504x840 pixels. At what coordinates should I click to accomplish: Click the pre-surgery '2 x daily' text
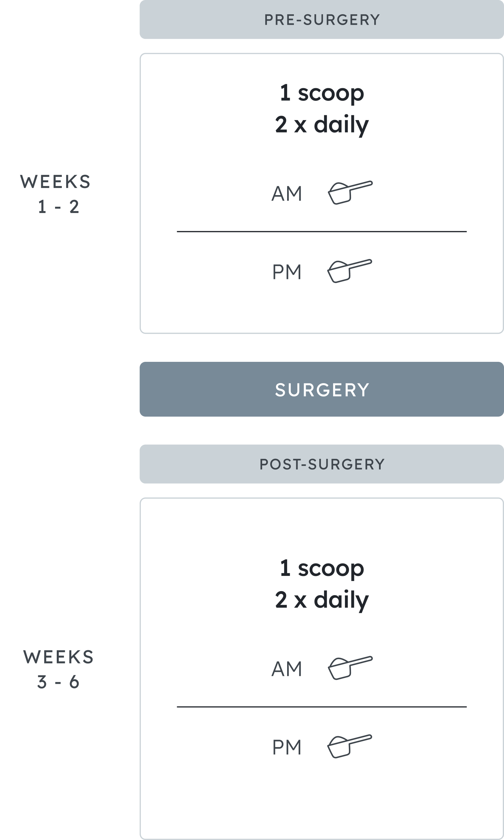(x=322, y=125)
